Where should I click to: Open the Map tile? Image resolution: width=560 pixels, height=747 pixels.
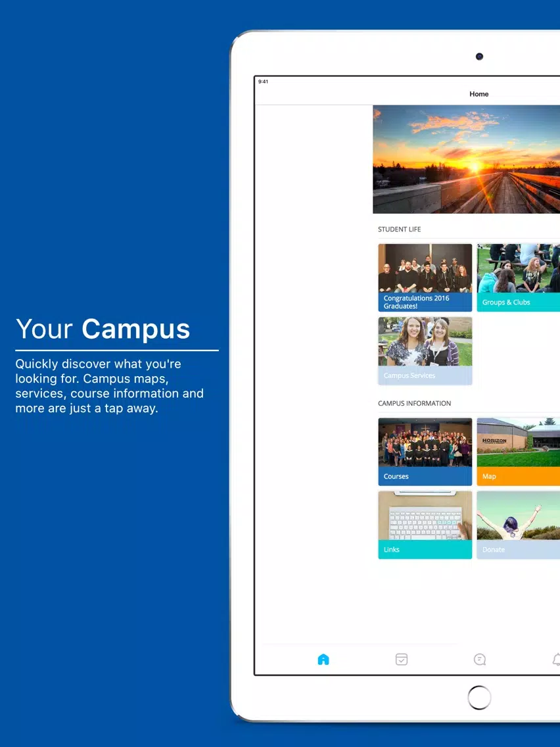519,452
